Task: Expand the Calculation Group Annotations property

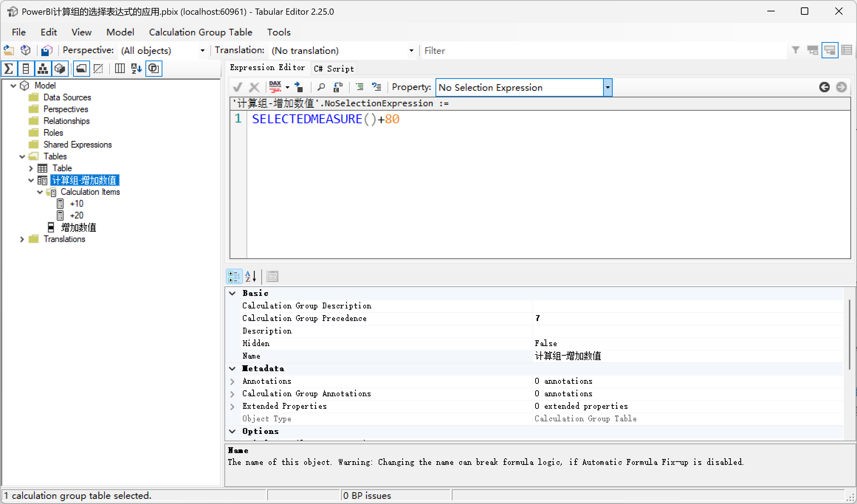Action: [x=232, y=394]
